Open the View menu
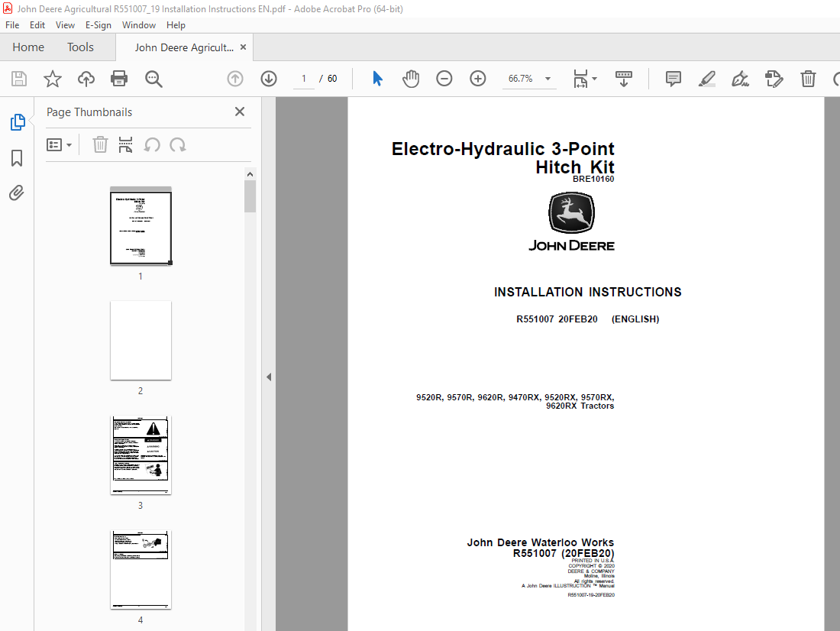The height and width of the screenshot is (631, 840). click(x=66, y=25)
